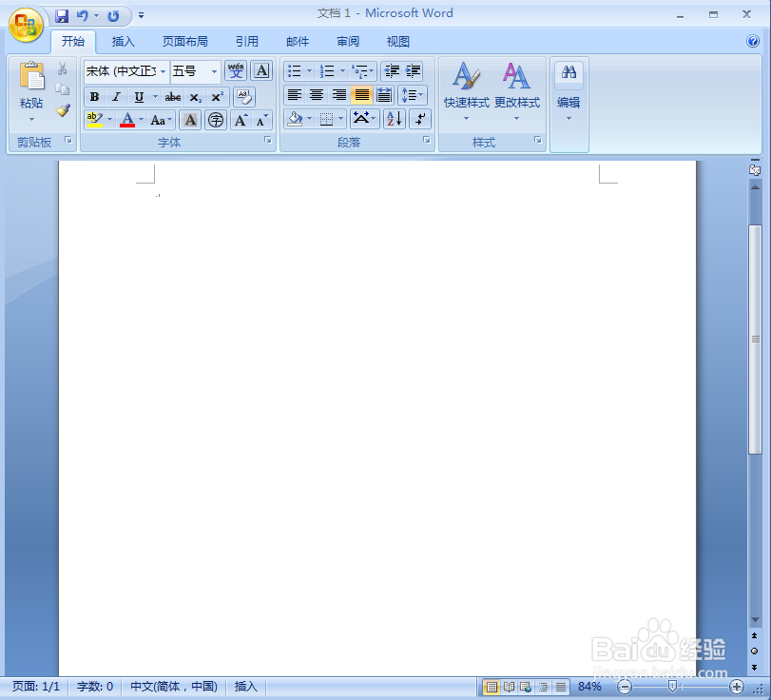Click language 中文(简体，中国) status

(x=174, y=687)
